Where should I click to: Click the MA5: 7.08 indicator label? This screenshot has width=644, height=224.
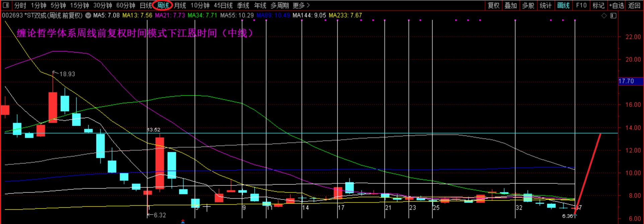(x=106, y=15)
